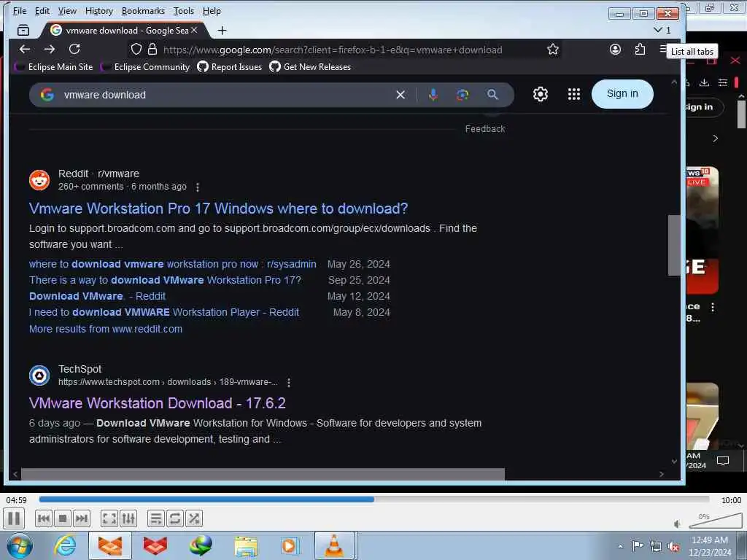Viewport: 747px width, 560px height.
Task: Open Vmware Workstation Pro 17 Reddit result
Action: 218,209
